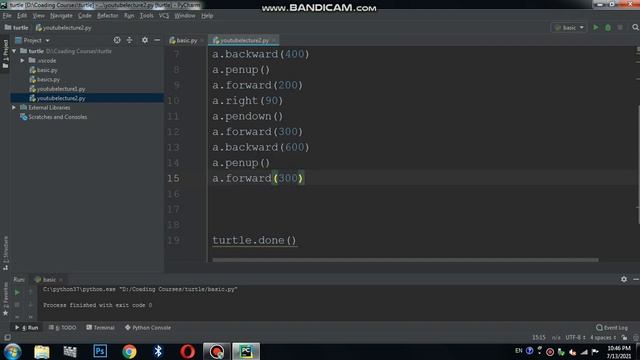640x360 pixels.
Task: Open Google Chrome from taskbar
Action: point(129,351)
